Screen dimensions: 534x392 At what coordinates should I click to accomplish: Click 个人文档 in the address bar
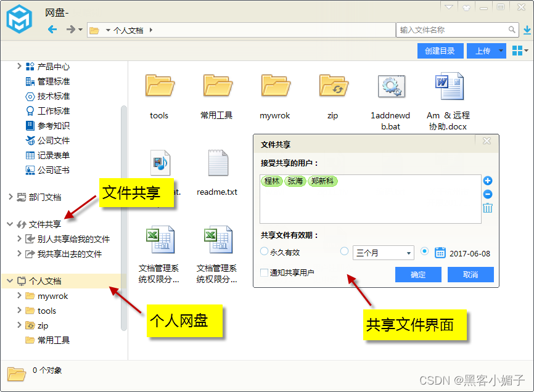pyautogui.click(x=128, y=30)
